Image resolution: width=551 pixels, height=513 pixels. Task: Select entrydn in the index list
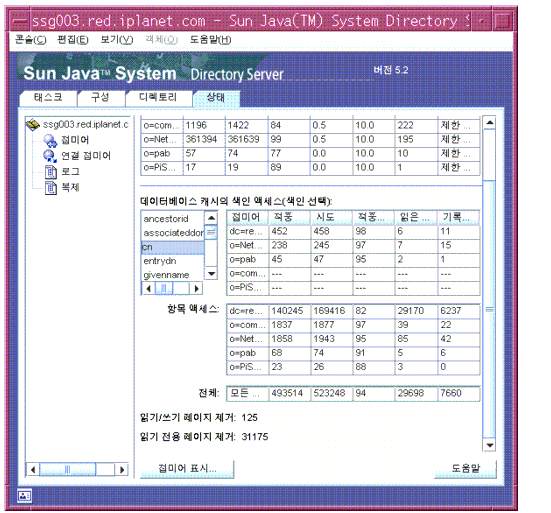pos(172,261)
